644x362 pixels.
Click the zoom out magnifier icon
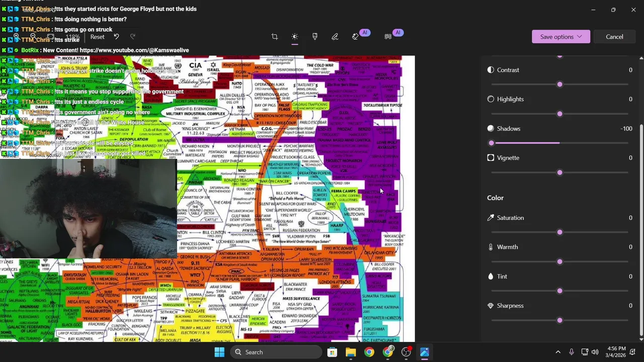click(33, 37)
